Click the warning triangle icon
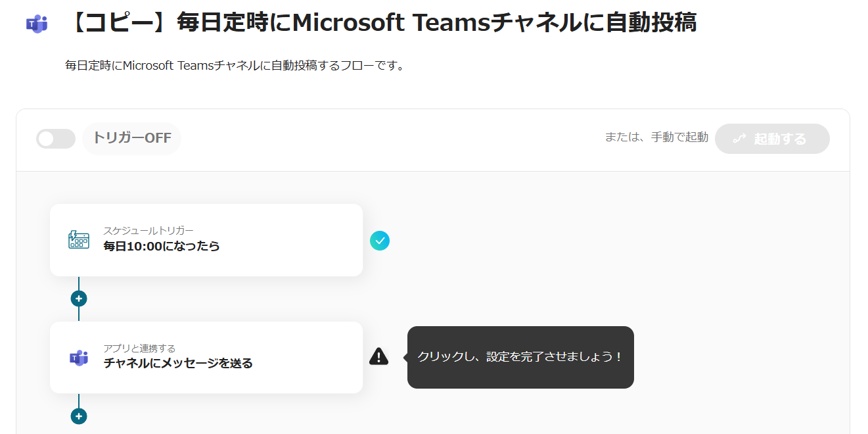This screenshot has width=868, height=434. coord(379,356)
